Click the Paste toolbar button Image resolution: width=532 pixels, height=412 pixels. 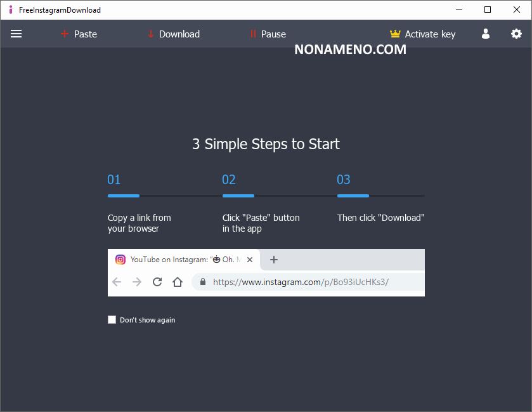pyautogui.click(x=79, y=34)
